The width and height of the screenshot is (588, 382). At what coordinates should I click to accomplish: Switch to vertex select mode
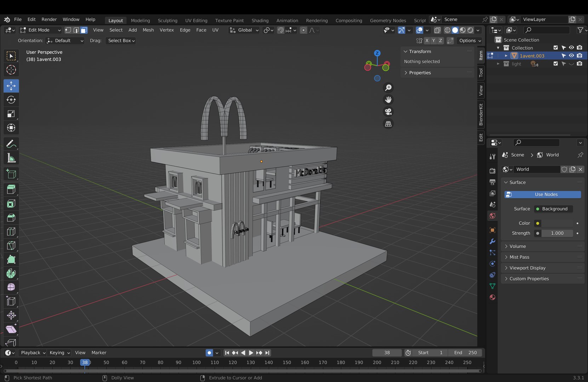[x=68, y=30]
